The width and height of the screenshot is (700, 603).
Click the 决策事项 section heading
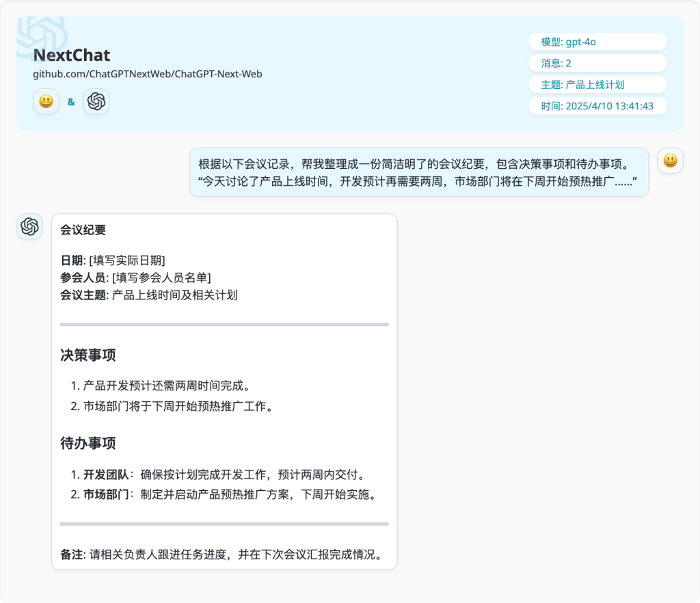point(88,355)
